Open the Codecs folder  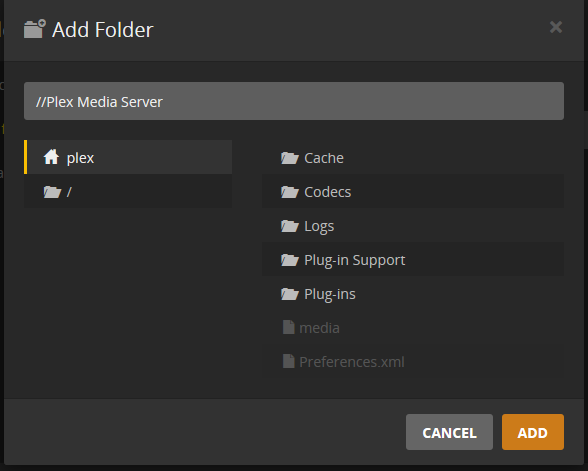tap(412, 192)
